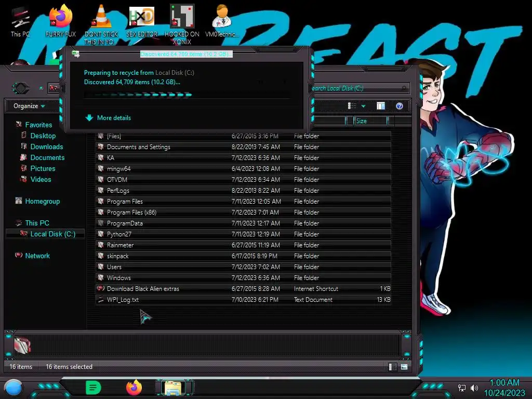This screenshot has width=532, height=399.
Task: Select the ProgramData folder row
Action: pos(243,223)
